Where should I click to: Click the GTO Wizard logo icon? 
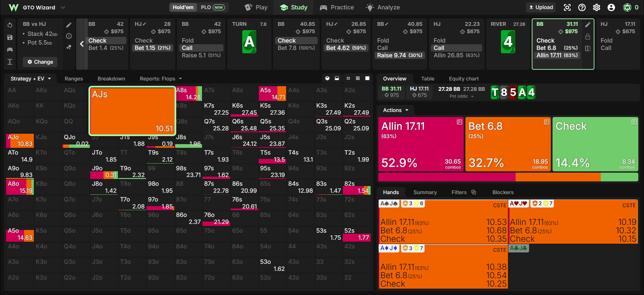13,7
